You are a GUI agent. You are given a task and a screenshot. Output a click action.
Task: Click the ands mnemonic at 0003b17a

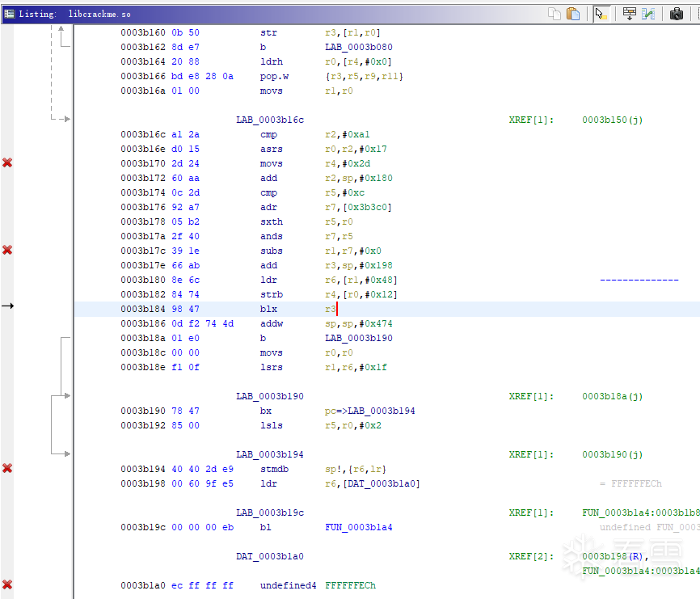click(272, 237)
